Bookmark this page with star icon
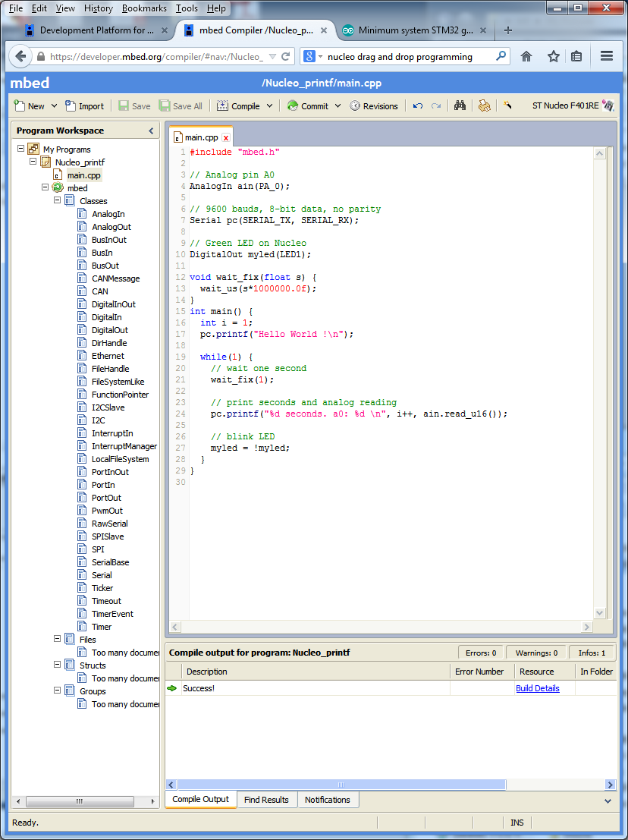Viewport: 628px width, 840px height. [x=554, y=57]
